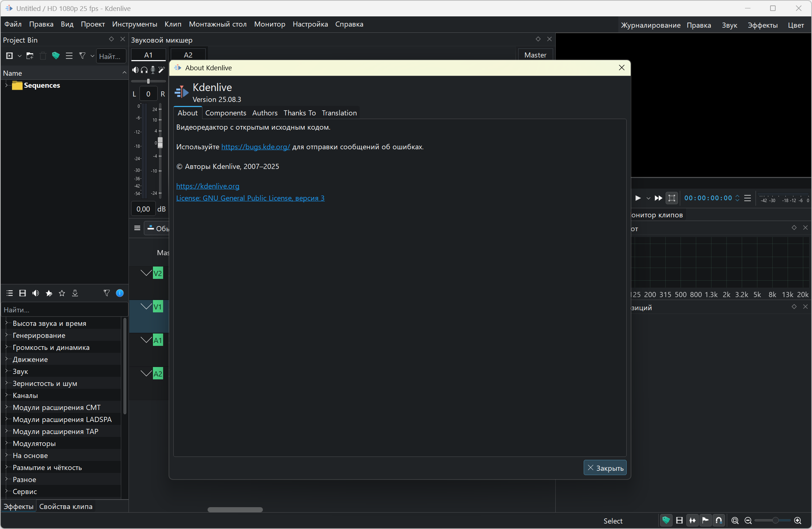Click the fit zoom to project icon
Viewport: 812px width, 529px height.
pyautogui.click(x=735, y=520)
